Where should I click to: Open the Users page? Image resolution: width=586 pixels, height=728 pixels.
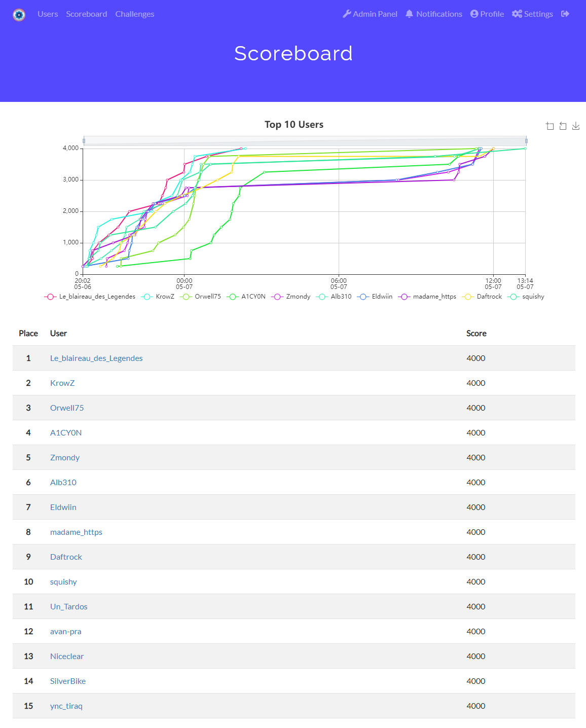coord(48,14)
